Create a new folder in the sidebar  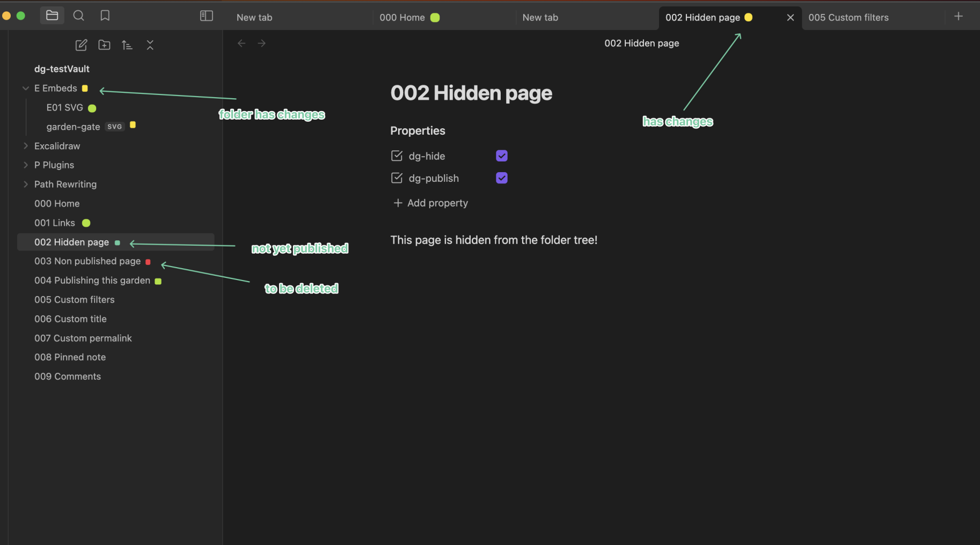click(x=104, y=45)
